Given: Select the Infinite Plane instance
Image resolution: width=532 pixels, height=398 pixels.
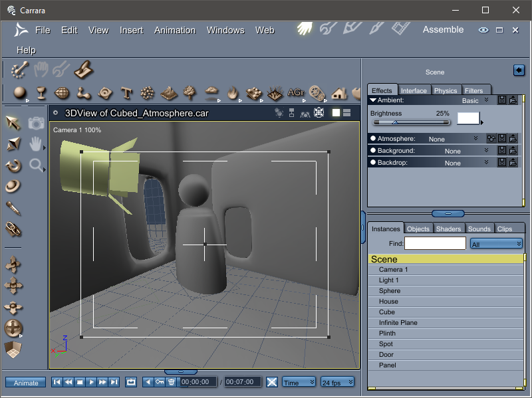Looking at the screenshot, I should click(x=398, y=323).
